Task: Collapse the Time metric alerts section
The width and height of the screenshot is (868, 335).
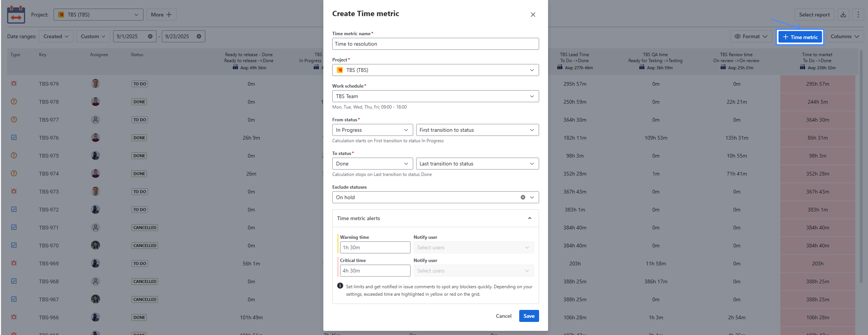Action: tap(529, 218)
